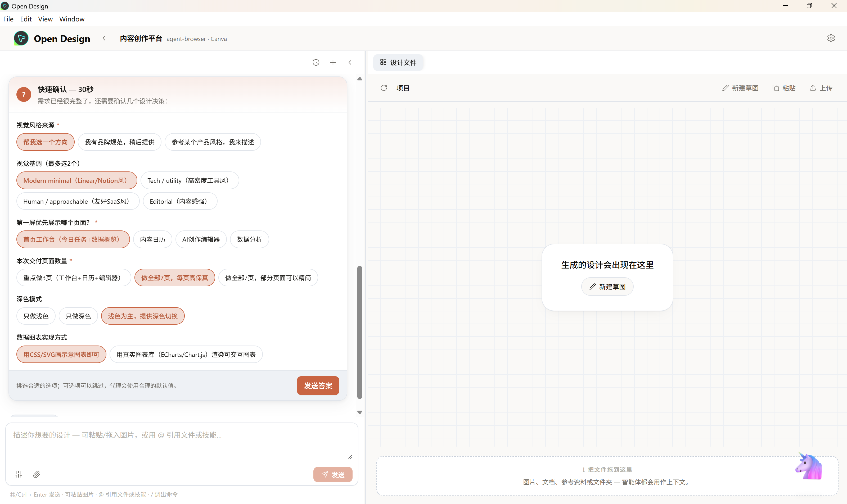Toggle Tech / utility chip
Viewport: 847px width, 504px height.
click(190, 180)
